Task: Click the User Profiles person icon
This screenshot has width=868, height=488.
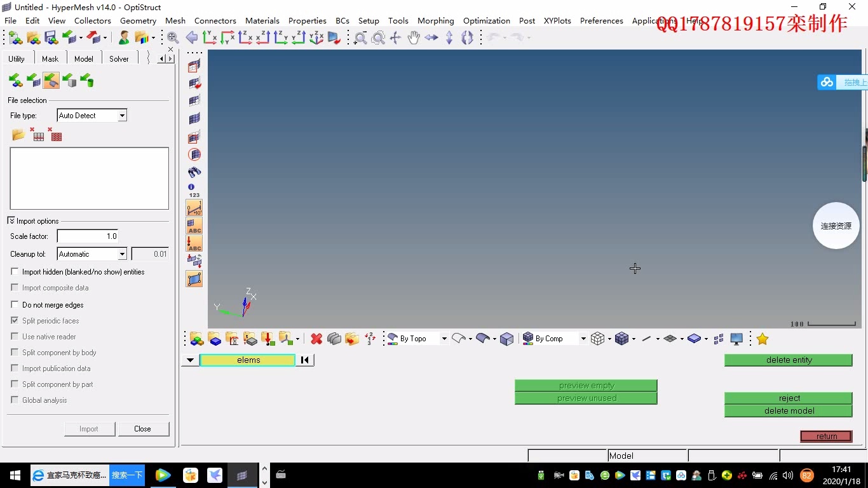Action: [x=124, y=37]
